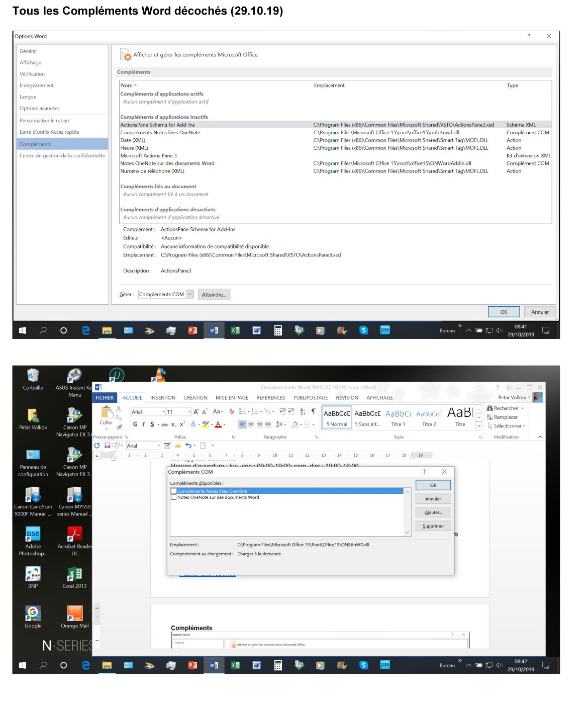
Task: Open the Arial dropdown in quick access toolbar
Action: [x=159, y=446]
